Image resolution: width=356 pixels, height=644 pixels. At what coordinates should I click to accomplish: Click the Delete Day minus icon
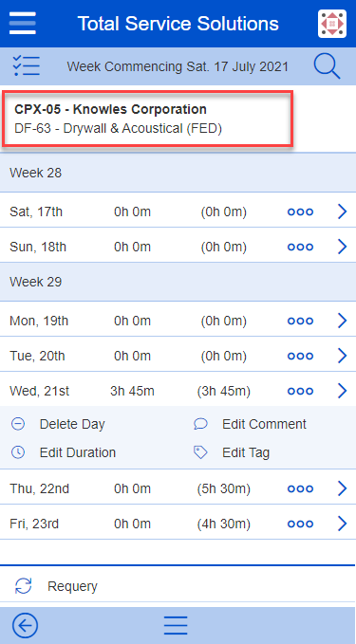pyautogui.click(x=18, y=424)
